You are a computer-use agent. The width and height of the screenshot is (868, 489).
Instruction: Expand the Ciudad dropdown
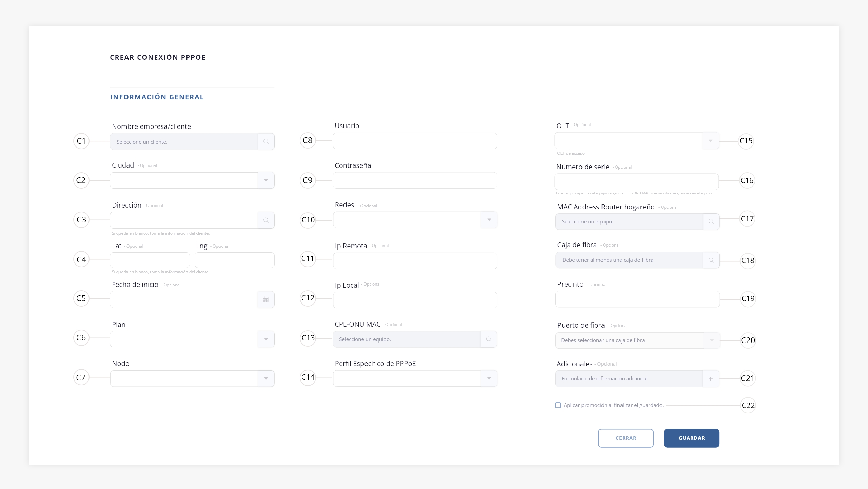pos(266,180)
